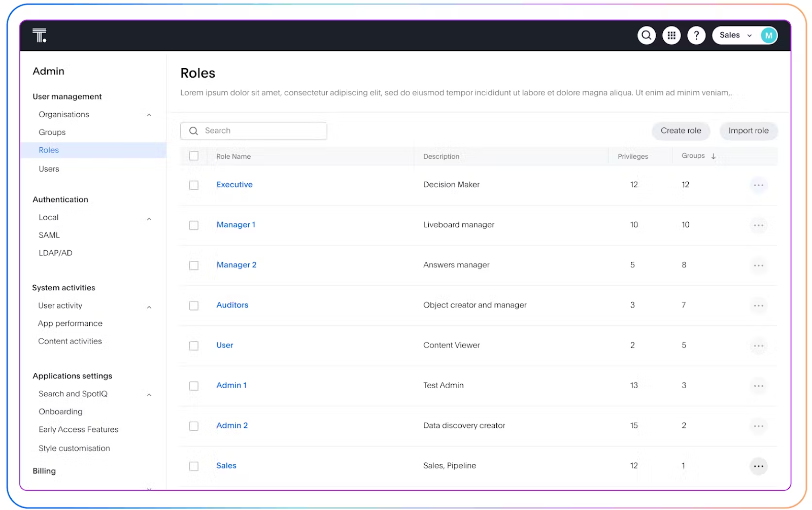Open the Admin 1 role link
The height and width of the screenshot is (510, 812).
[x=231, y=385]
